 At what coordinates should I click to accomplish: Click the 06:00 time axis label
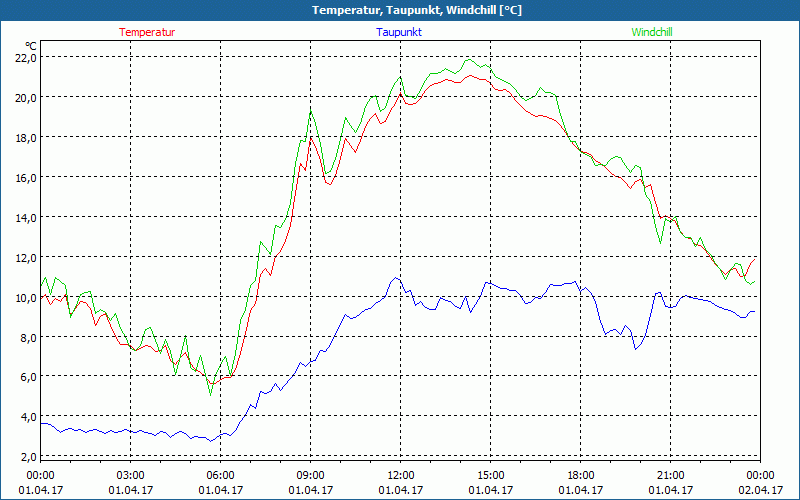(x=220, y=476)
